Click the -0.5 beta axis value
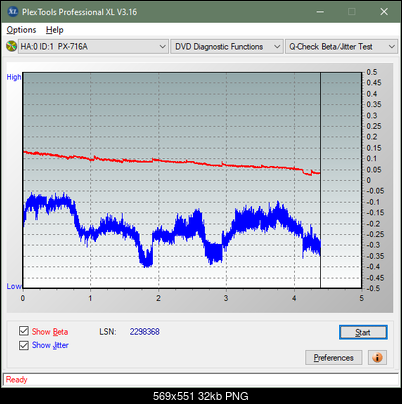Screen dimensions: 402x404 coord(374,288)
